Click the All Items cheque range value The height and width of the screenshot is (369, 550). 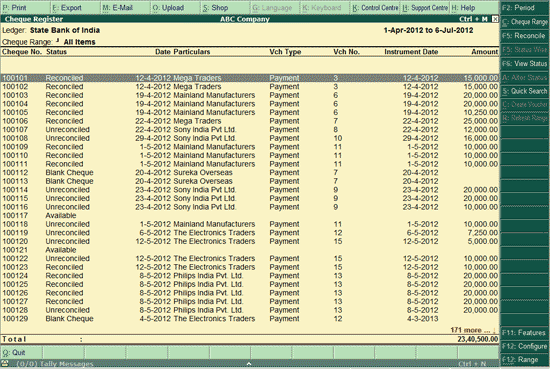click(80, 42)
